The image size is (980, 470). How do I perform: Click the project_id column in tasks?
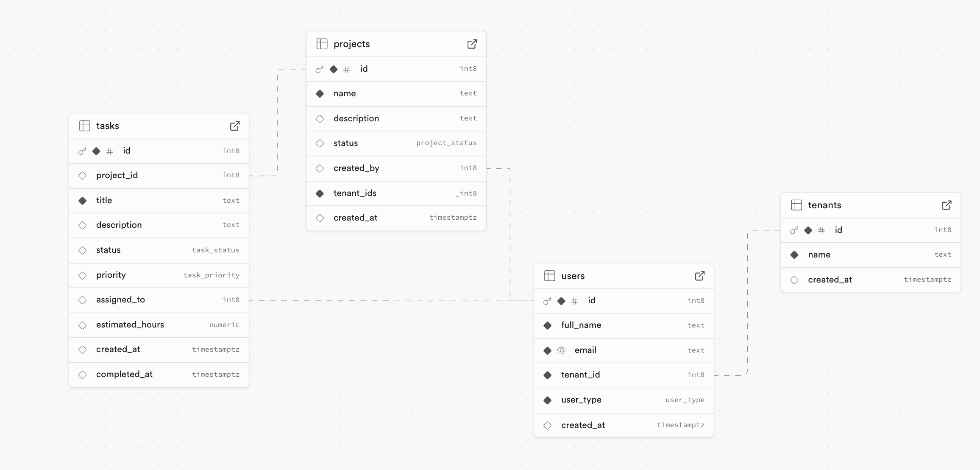click(117, 176)
